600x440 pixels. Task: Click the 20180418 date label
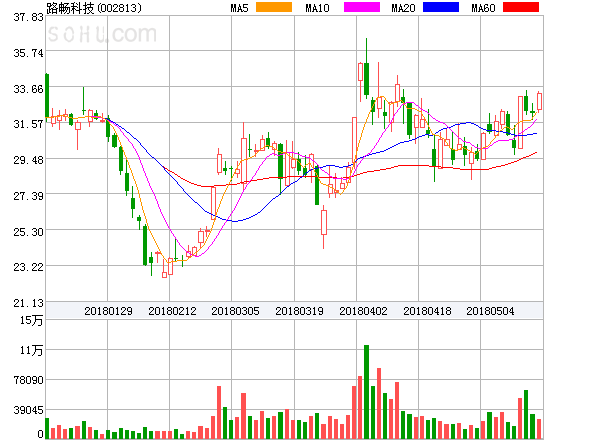427,311
